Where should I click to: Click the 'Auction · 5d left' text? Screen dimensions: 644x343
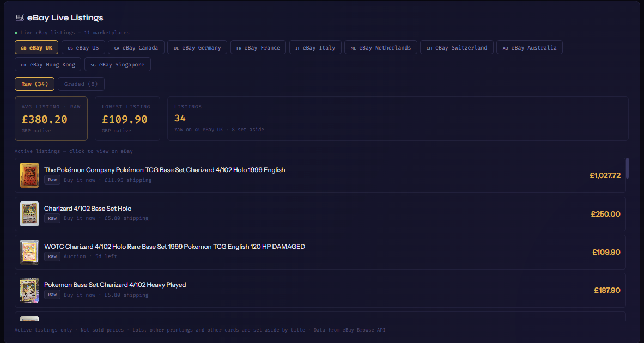coord(90,256)
